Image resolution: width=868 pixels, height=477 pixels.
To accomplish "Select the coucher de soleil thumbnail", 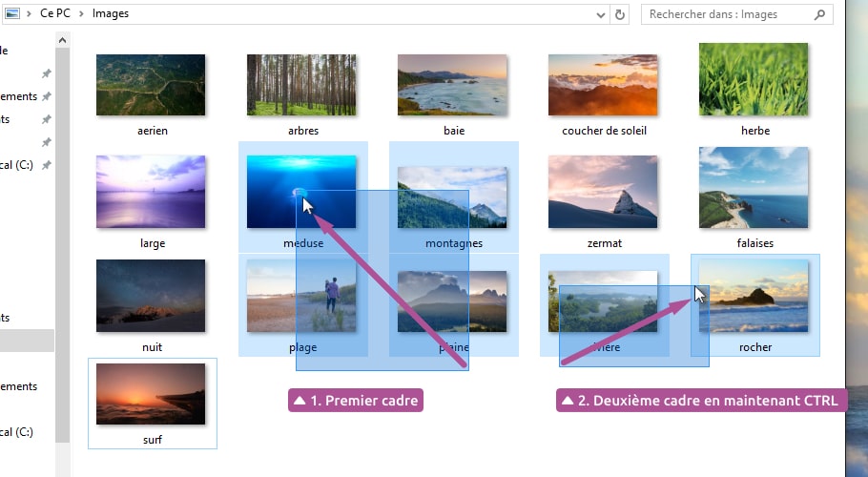I will pos(603,85).
